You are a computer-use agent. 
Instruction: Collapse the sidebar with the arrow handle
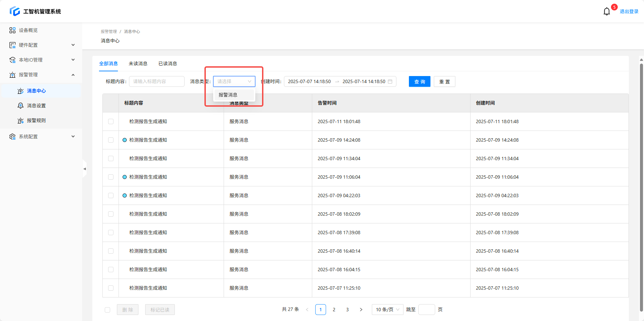coord(85,169)
